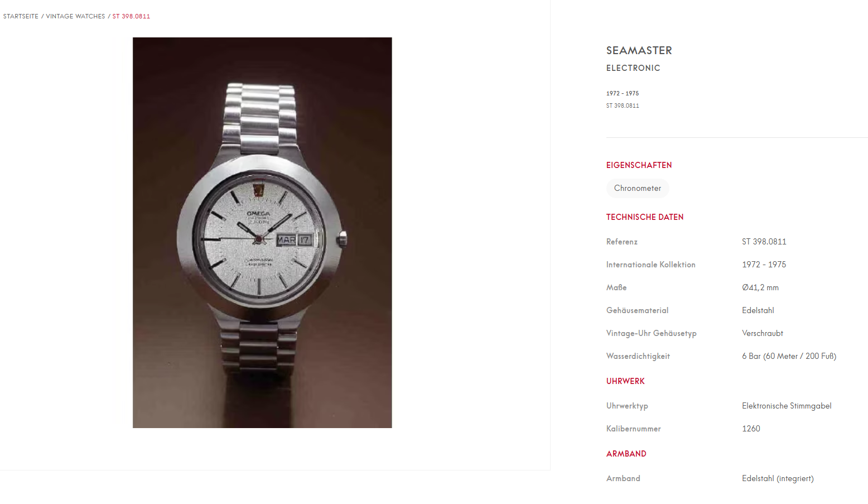
Task: Click the Seamaster watch product photo
Action: click(x=262, y=233)
